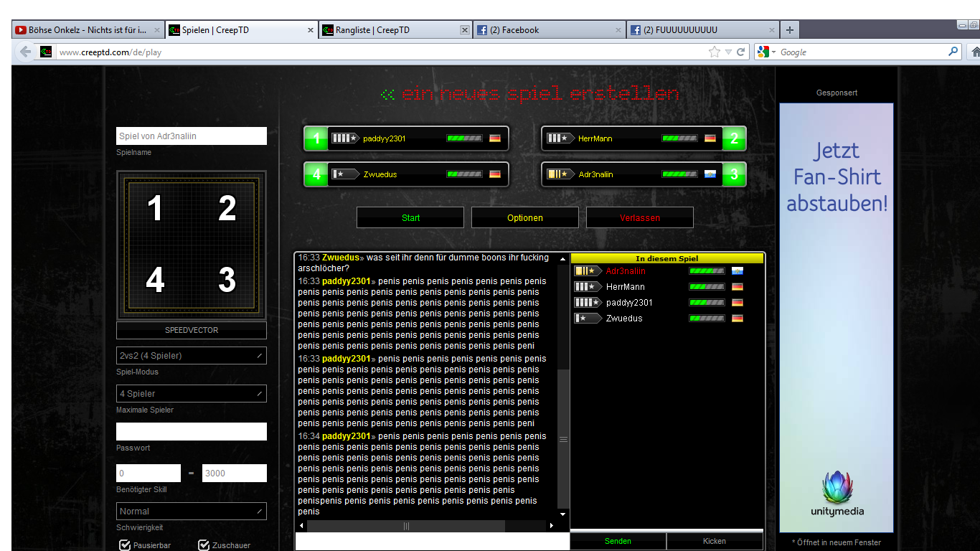Click German flag next to HerrMann slot
This screenshot has width=980, height=551.
pos(710,138)
